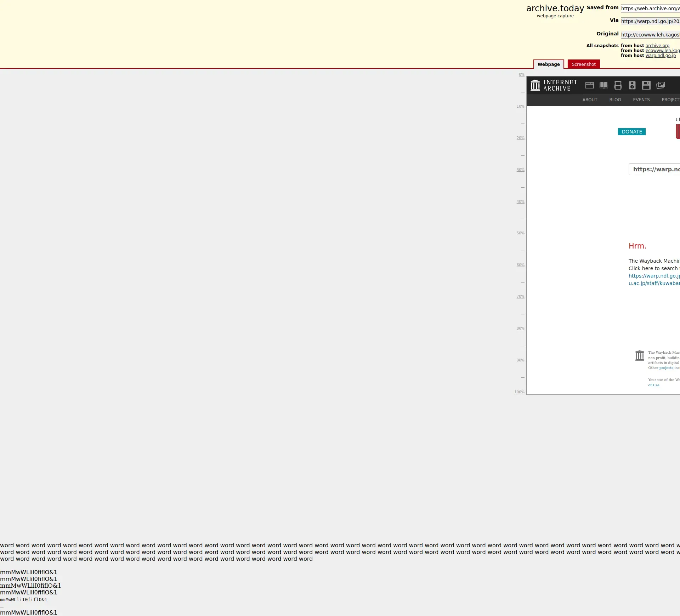
Task: Open the Audio speaker icon
Action: pyautogui.click(x=632, y=85)
